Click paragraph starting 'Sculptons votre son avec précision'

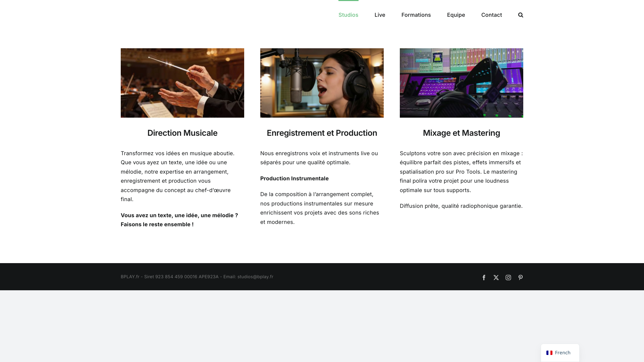coord(461,172)
